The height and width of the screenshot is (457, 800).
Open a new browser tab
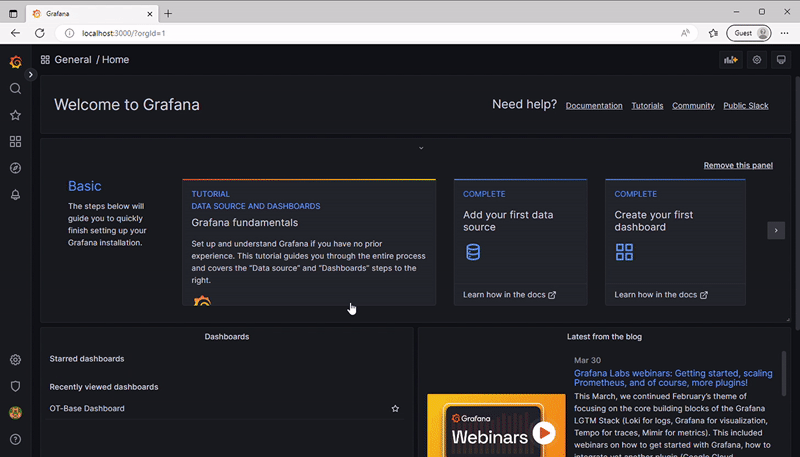coord(168,14)
